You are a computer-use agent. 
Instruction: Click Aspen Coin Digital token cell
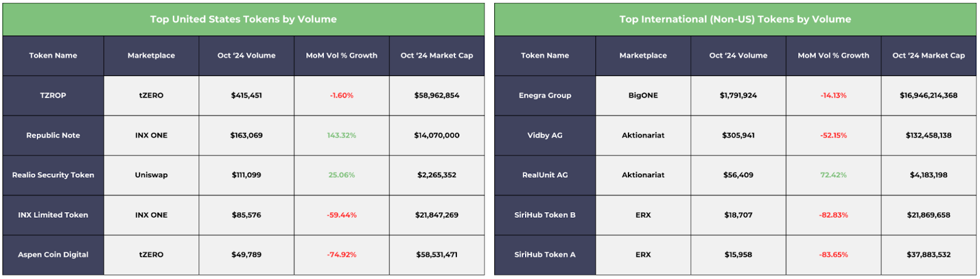pos(53,255)
